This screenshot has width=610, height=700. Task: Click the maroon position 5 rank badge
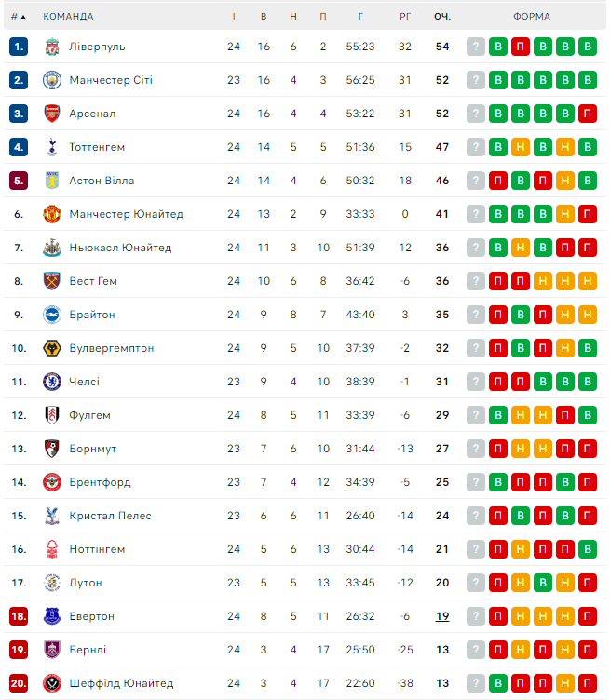click(x=19, y=181)
